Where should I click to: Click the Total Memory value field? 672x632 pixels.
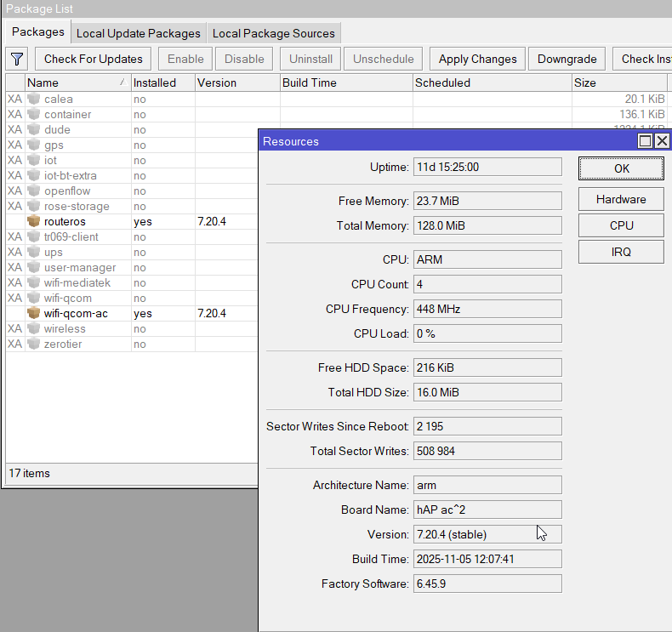coord(487,225)
